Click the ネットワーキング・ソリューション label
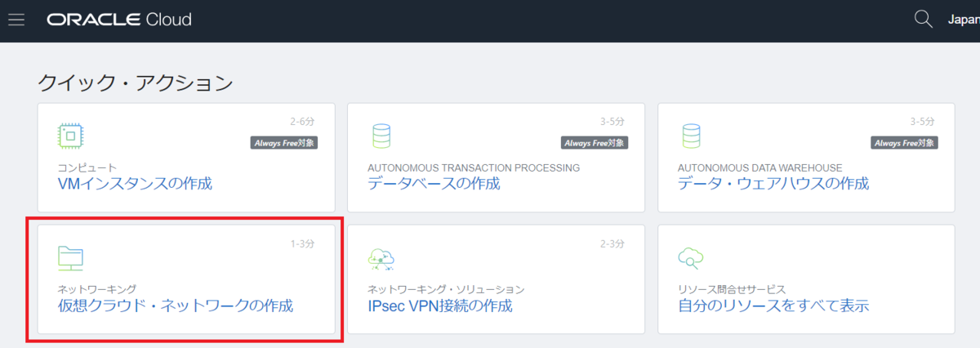The image size is (980, 348). tap(446, 290)
